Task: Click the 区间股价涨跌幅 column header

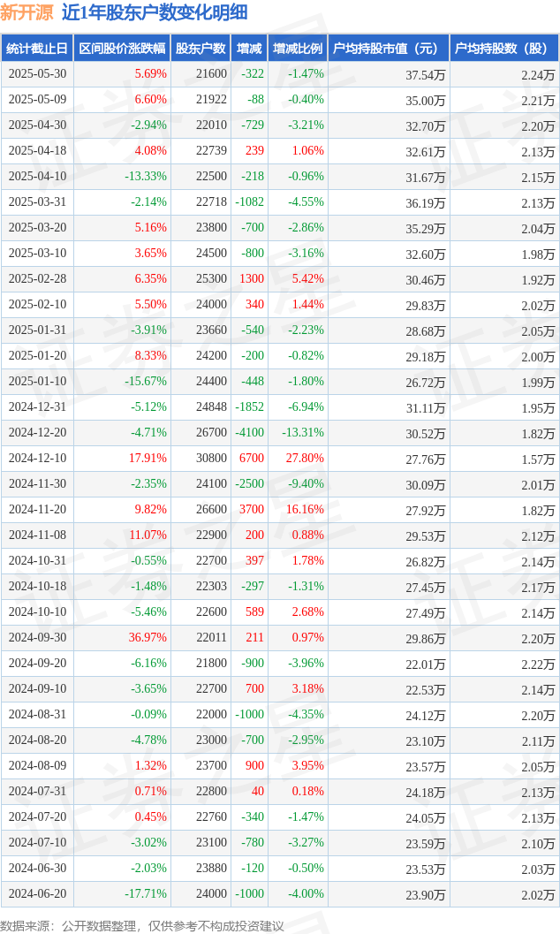Action: click(x=122, y=49)
